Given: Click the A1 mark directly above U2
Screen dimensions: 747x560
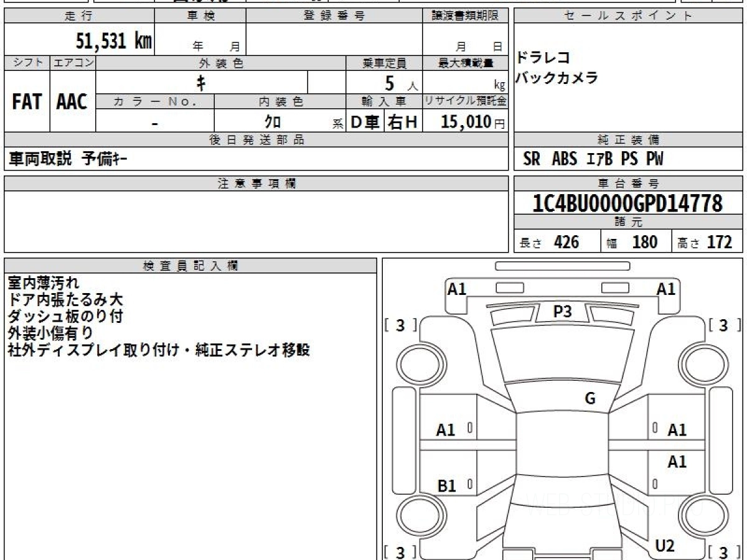Looking at the screenshot, I should coord(677,462).
